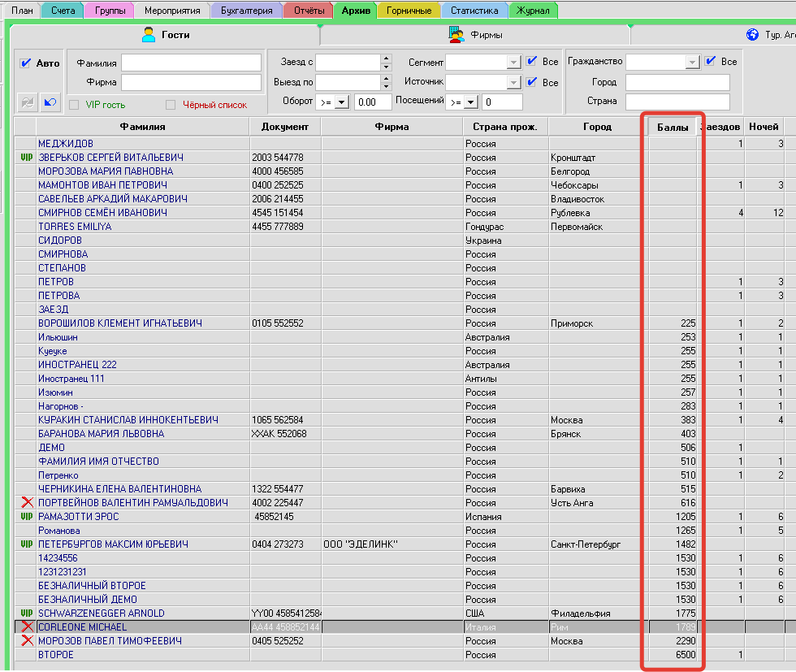Screen dimensions: 796x672
Task: Click the Фирмы tab icon
Action: [x=456, y=35]
